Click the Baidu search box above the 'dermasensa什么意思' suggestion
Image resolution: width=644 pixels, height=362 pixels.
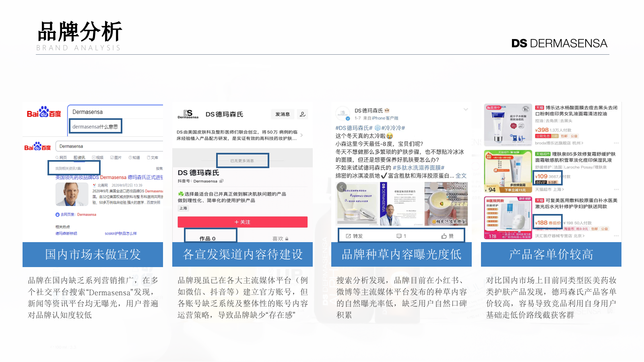click(x=116, y=112)
